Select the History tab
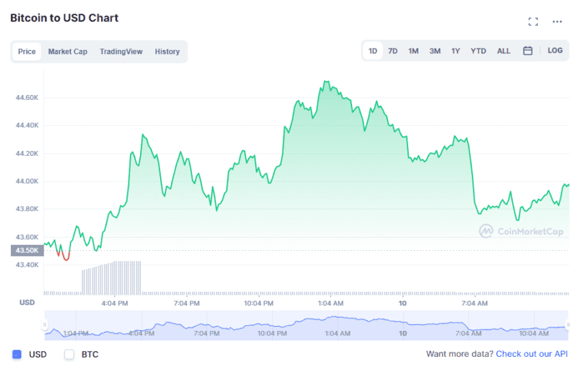 coord(167,52)
